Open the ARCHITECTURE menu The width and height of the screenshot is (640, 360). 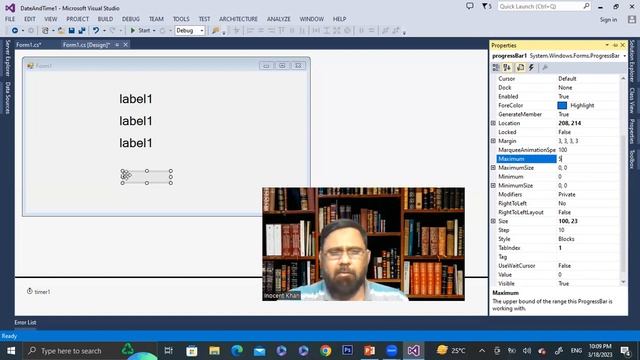pos(238,19)
